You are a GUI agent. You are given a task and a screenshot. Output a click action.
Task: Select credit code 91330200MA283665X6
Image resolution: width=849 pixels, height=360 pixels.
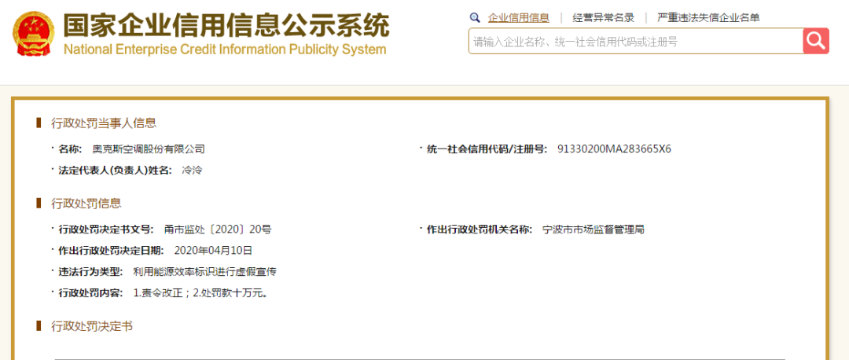tap(614, 149)
